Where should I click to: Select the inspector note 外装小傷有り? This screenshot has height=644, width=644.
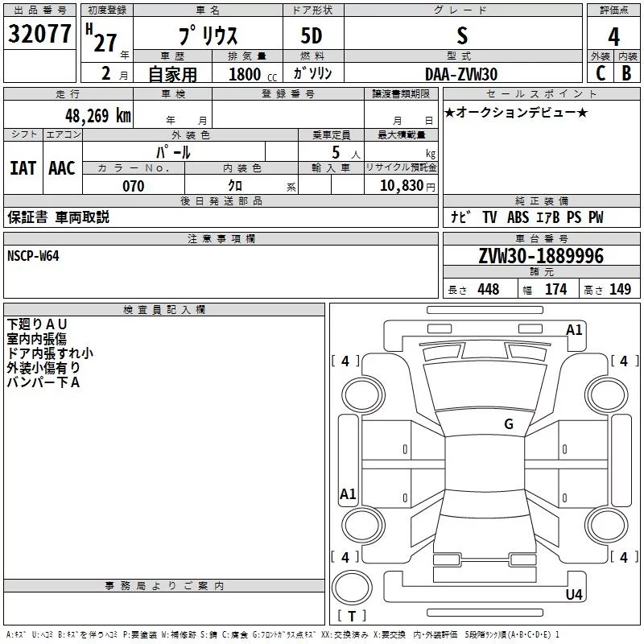[x=43, y=368]
